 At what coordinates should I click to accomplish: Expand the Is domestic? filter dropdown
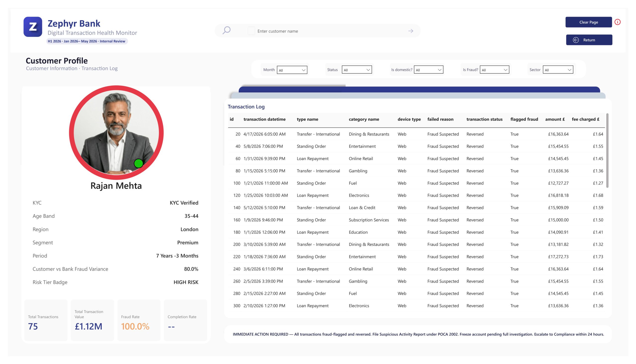click(429, 70)
